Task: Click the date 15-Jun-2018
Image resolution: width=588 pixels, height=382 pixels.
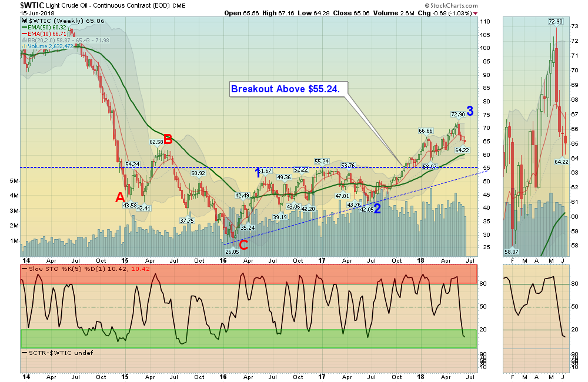Action: (37, 13)
